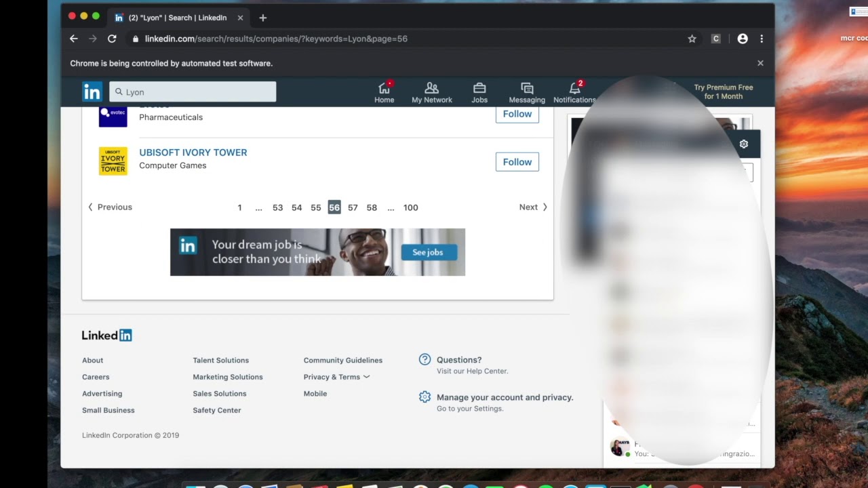The image size is (868, 488).
Task: Open a new browser tab
Action: pyautogui.click(x=263, y=18)
